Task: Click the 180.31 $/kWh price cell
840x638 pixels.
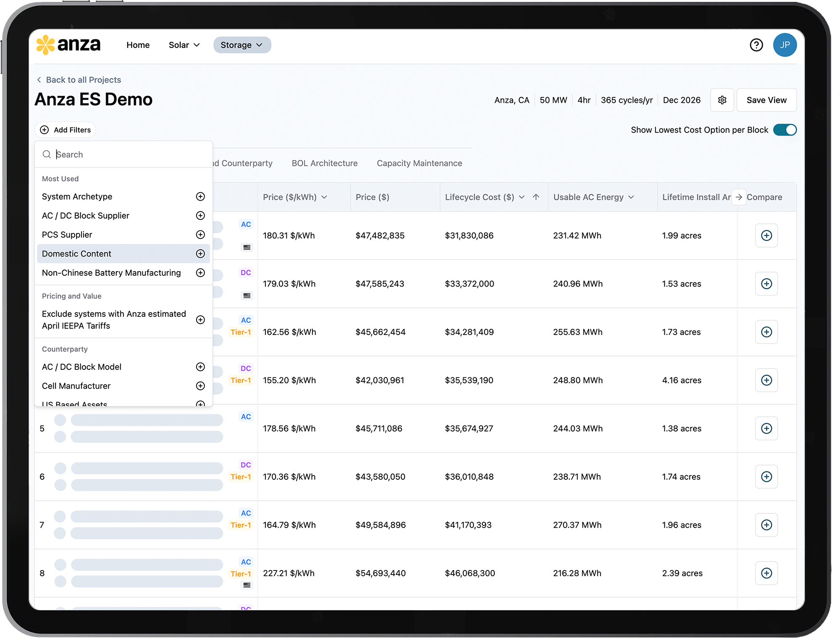Action: 289,235
